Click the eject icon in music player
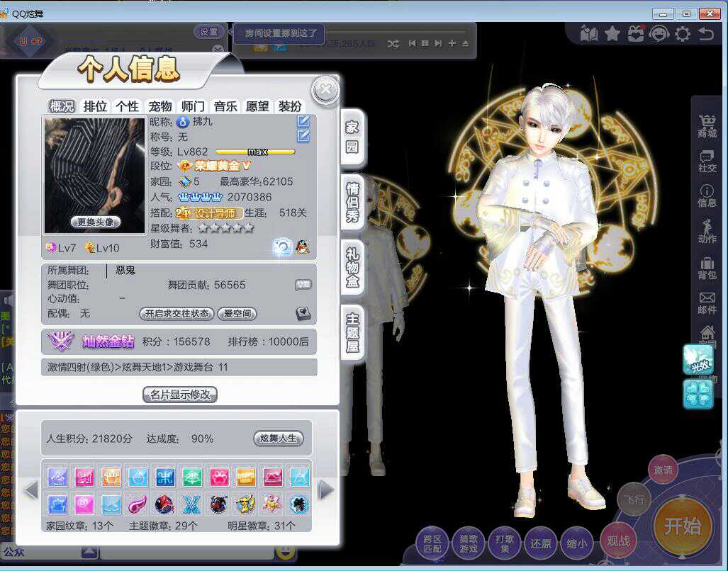This screenshot has height=571, width=728. tap(465, 44)
